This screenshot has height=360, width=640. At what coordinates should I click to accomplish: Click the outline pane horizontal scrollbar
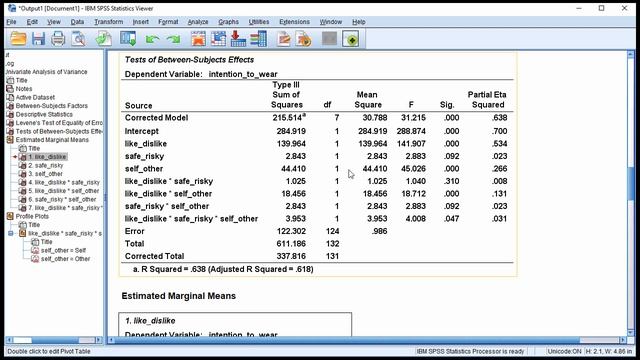click(54, 340)
